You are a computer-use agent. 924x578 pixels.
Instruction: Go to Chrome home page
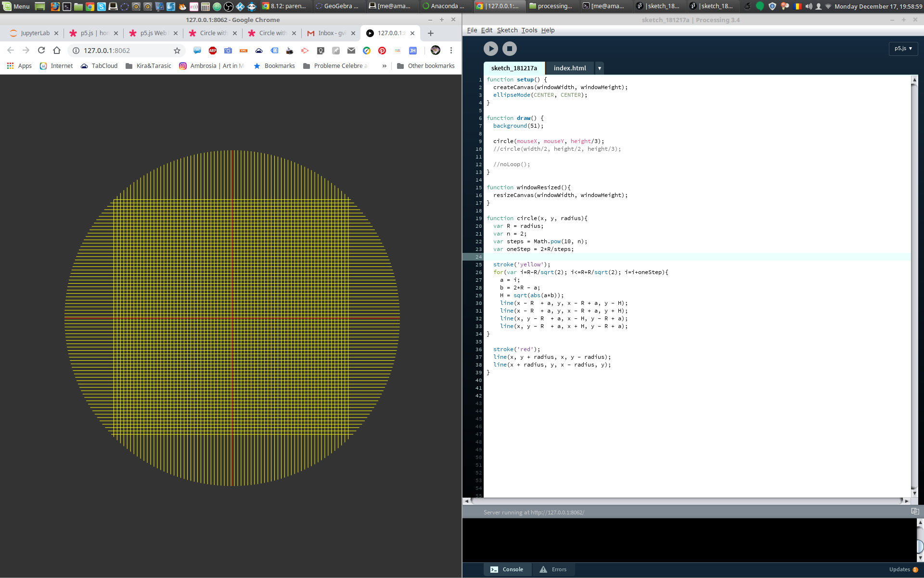[x=57, y=50]
